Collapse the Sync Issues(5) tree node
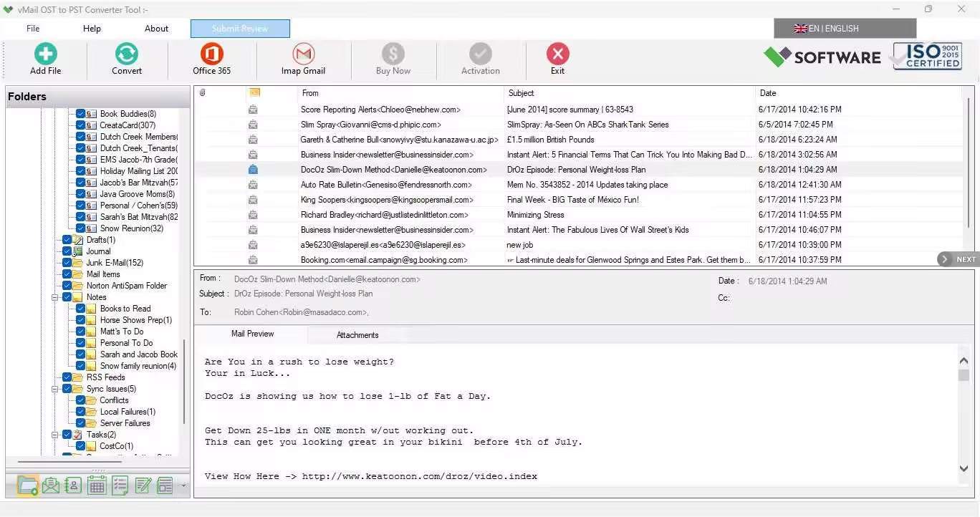Screen dimensions: 980x517 click(55, 389)
